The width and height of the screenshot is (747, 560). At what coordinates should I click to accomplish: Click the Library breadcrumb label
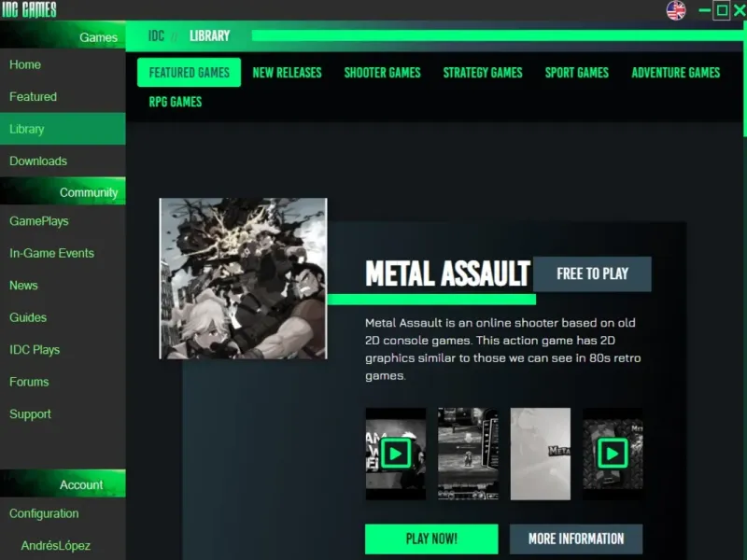(x=209, y=35)
